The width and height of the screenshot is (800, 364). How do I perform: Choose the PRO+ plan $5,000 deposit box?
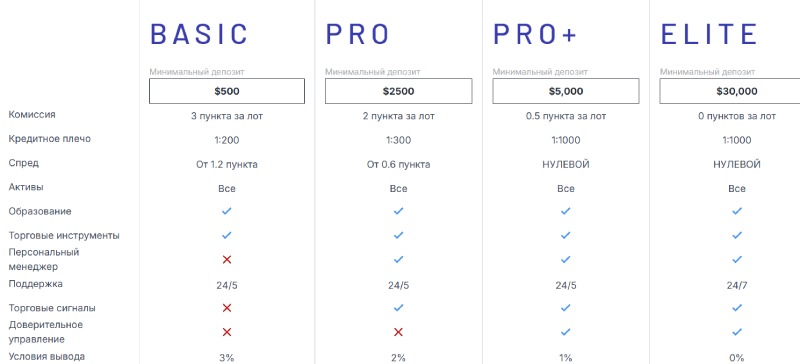click(x=566, y=91)
